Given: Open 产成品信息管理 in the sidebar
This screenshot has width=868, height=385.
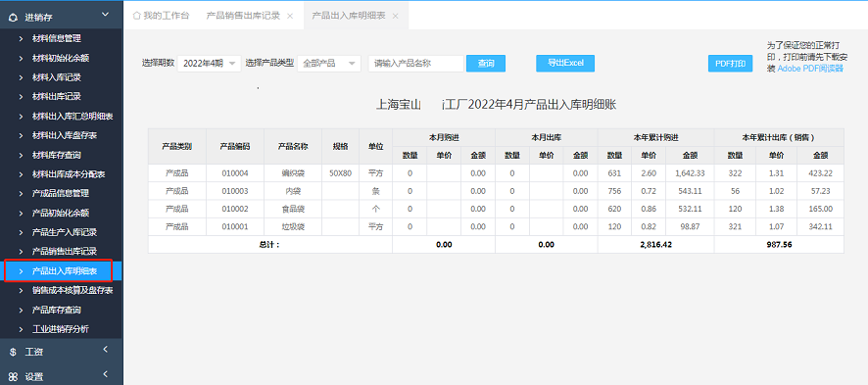Looking at the screenshot, I should [x=62, y=194].
